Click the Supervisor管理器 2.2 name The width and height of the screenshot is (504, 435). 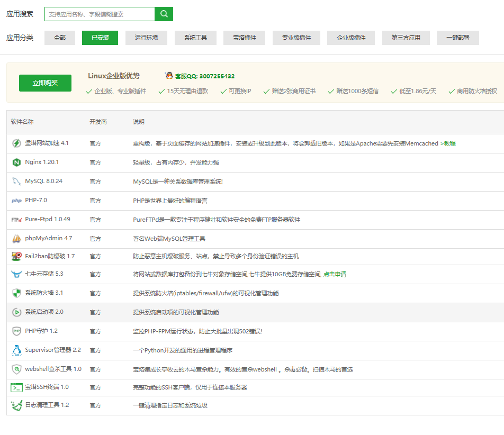point(53,350)
